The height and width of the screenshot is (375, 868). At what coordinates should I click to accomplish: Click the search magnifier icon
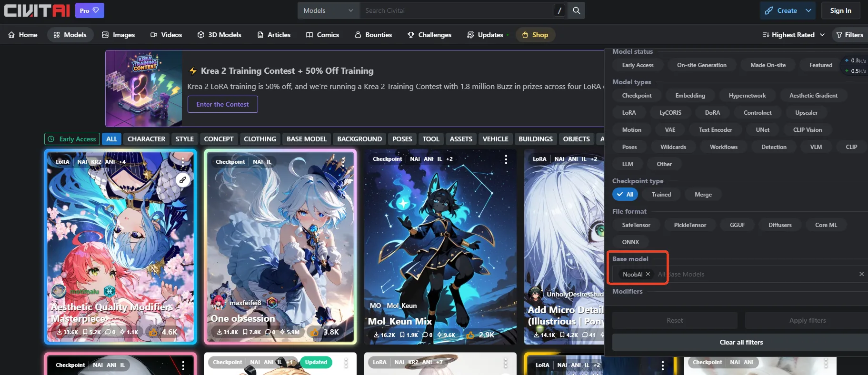(x=576, y=10)
